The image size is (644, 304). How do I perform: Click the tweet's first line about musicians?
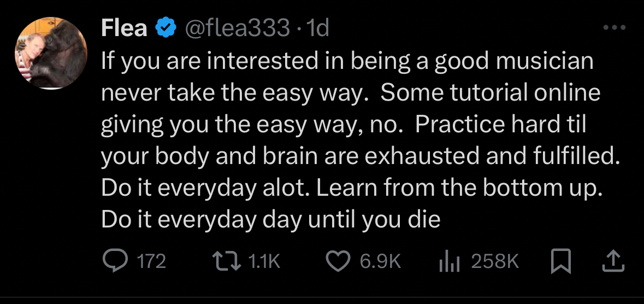(x=347, y=61)
